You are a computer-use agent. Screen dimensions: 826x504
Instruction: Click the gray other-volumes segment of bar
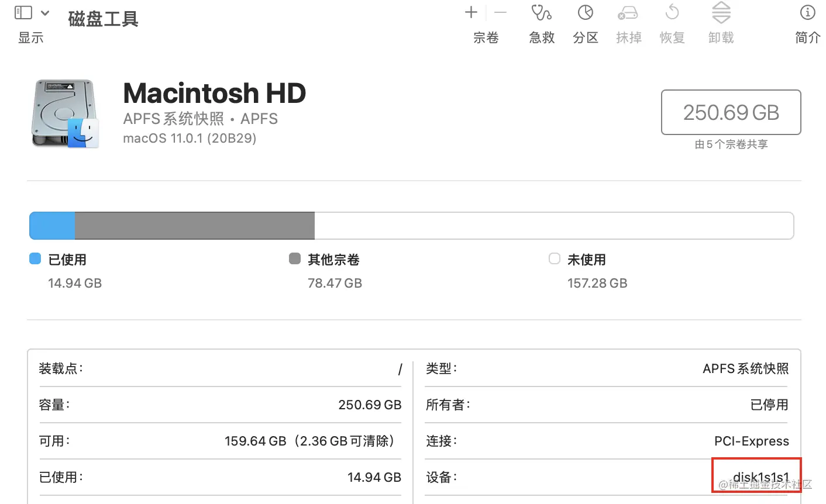click(195, 226)
